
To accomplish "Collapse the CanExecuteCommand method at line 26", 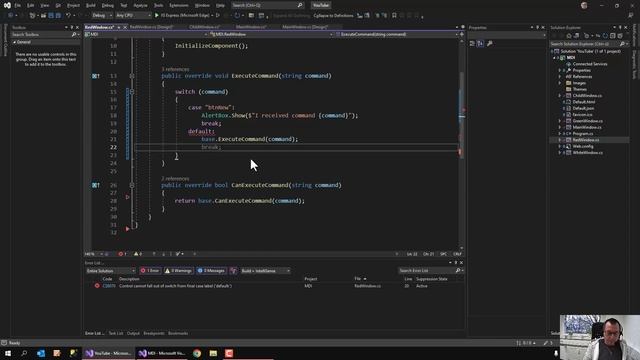I will click(132, 185).
